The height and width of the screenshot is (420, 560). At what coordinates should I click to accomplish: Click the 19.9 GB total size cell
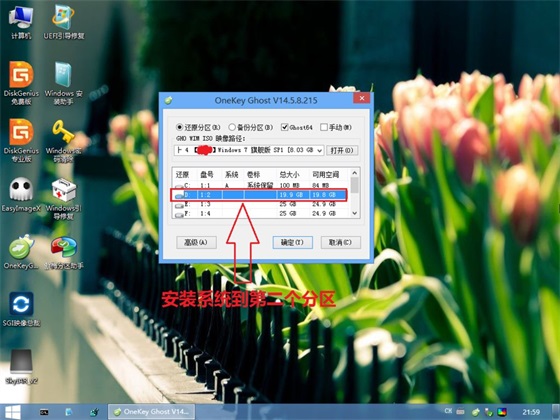(x=291, y=195)
